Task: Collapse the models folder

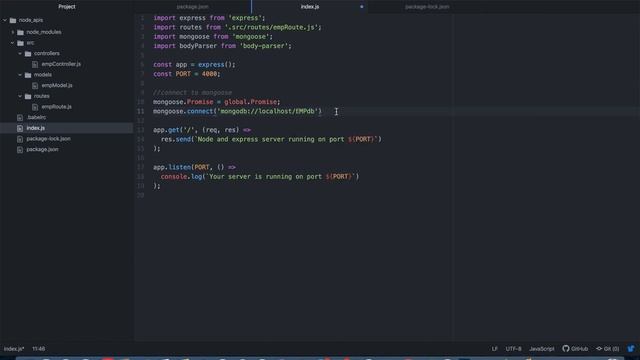Action: coord(20,75)
